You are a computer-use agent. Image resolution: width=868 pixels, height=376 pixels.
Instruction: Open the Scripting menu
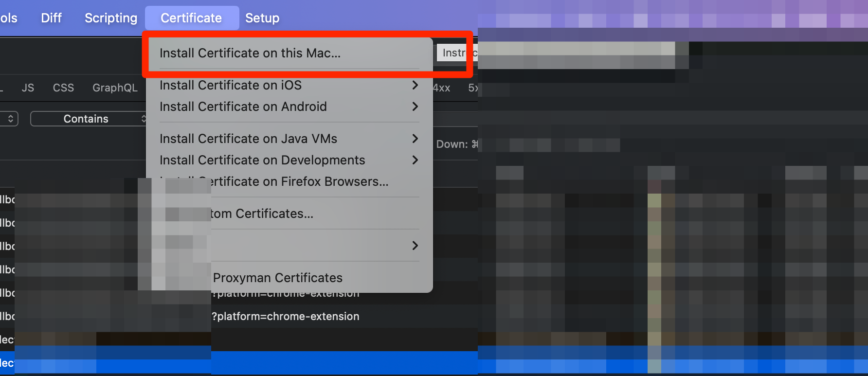point(110,18)
